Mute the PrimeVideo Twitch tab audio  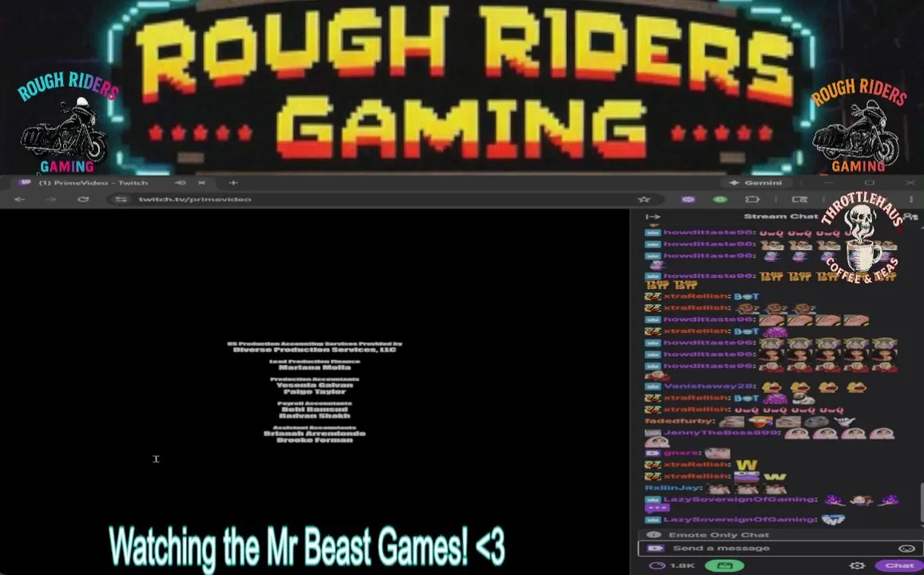click(x=180, y=183)
